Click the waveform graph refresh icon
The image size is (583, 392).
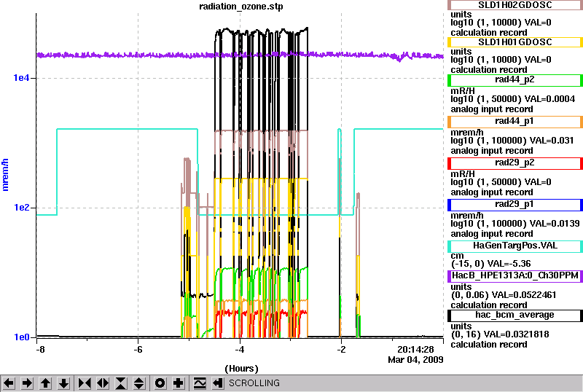[x=200, y=383]
